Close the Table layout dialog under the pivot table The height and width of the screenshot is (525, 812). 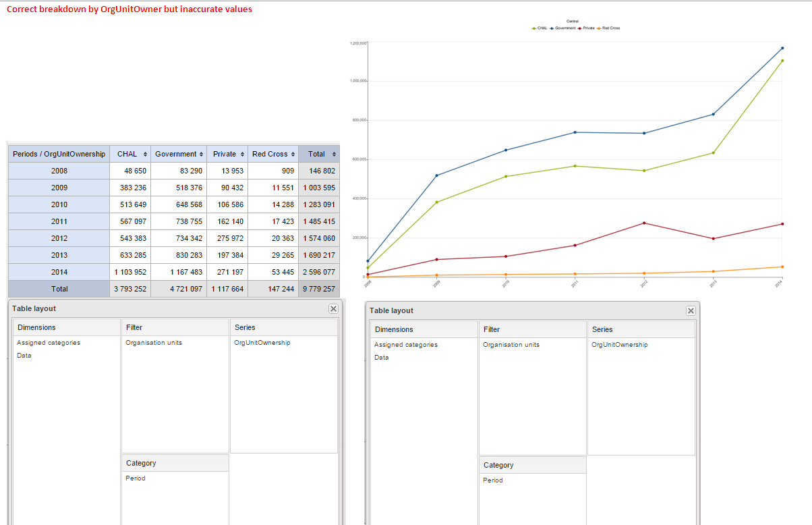333,308
